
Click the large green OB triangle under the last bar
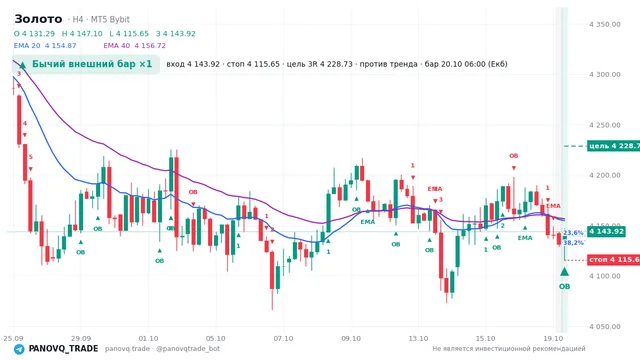(564, 271)
